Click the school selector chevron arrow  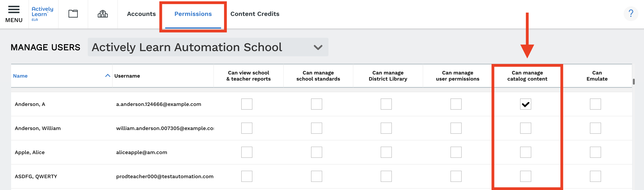[x=318, y=47]
